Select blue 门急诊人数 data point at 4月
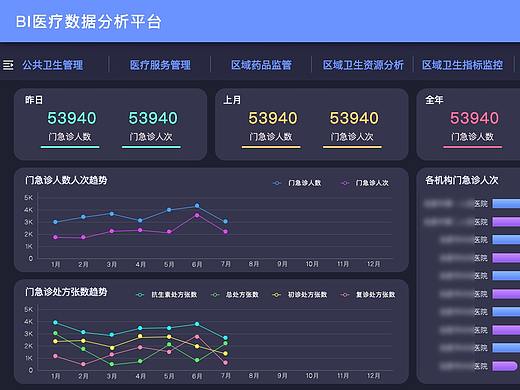 tap(140, 220)
